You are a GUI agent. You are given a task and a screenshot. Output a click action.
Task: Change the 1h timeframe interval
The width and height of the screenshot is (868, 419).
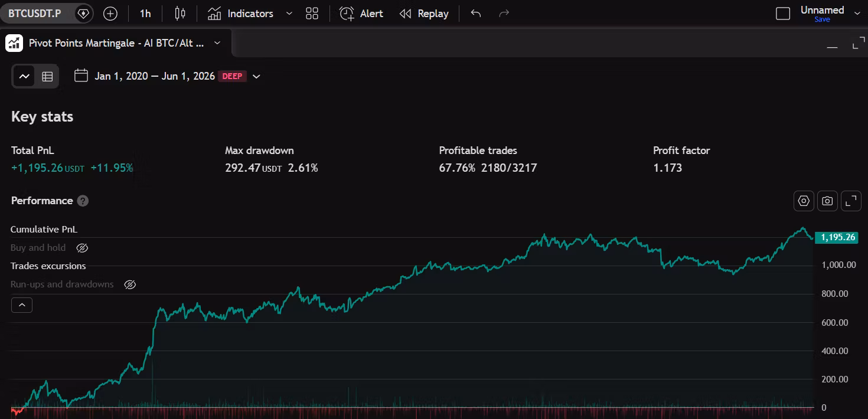[145, 13]
